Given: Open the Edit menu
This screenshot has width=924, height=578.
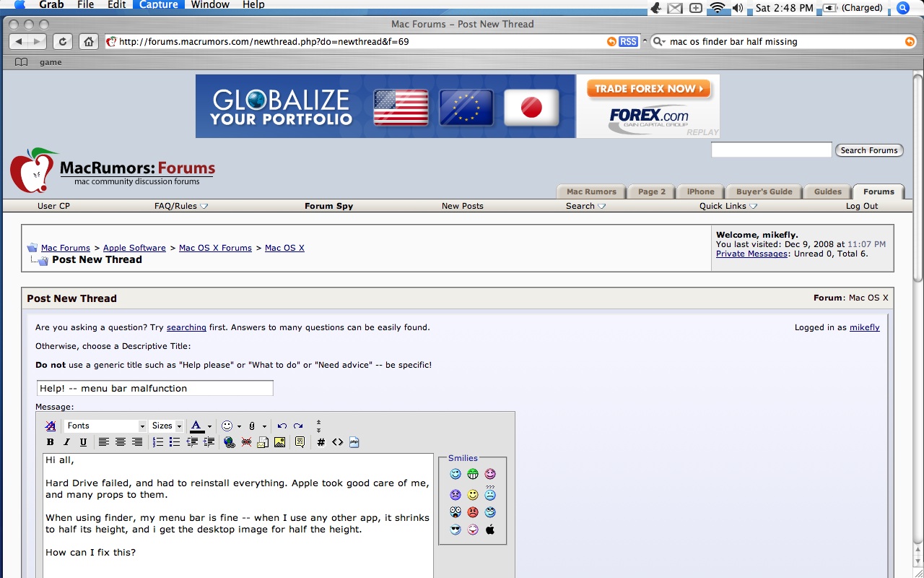Looking at the screenshot, I should coord(117,5).
